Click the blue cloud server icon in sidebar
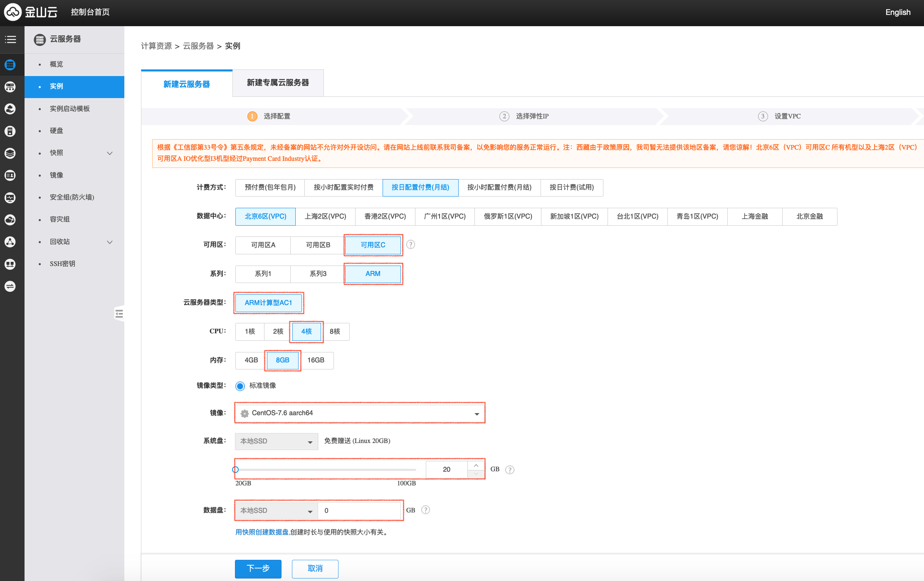 click(x=10, y=65)
